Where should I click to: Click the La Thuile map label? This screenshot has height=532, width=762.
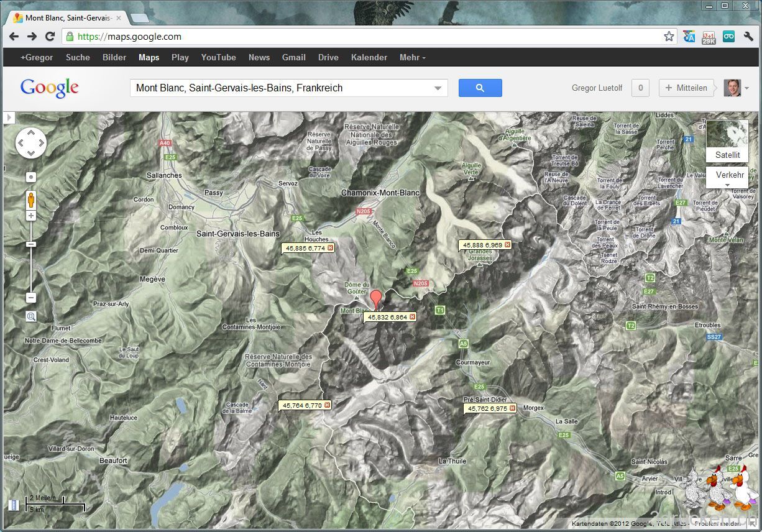[452, 461]
